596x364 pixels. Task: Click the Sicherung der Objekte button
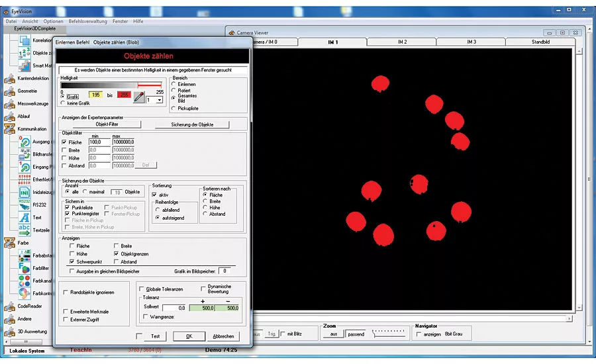[192, 124]
